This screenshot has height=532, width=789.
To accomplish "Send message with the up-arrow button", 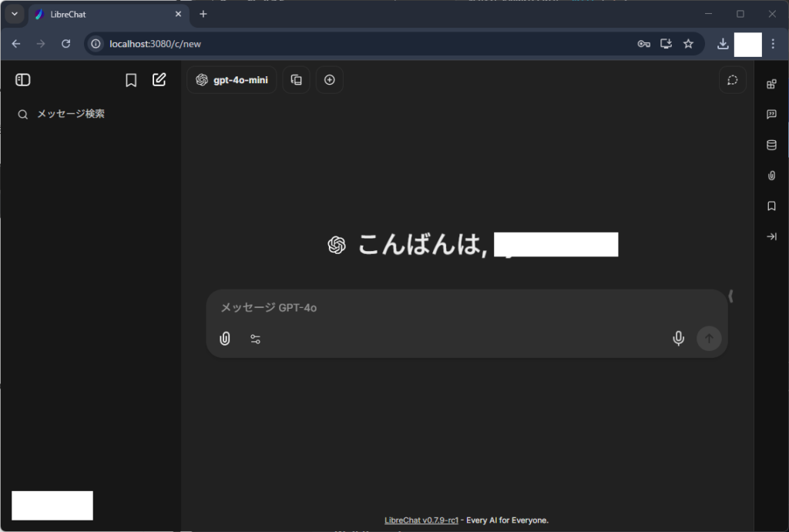I will coord(708,339).
